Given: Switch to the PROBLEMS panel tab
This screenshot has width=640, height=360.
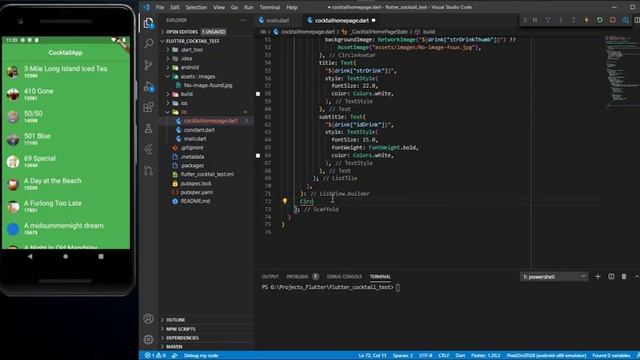Looking at the screenshot, I should point(298,277).
